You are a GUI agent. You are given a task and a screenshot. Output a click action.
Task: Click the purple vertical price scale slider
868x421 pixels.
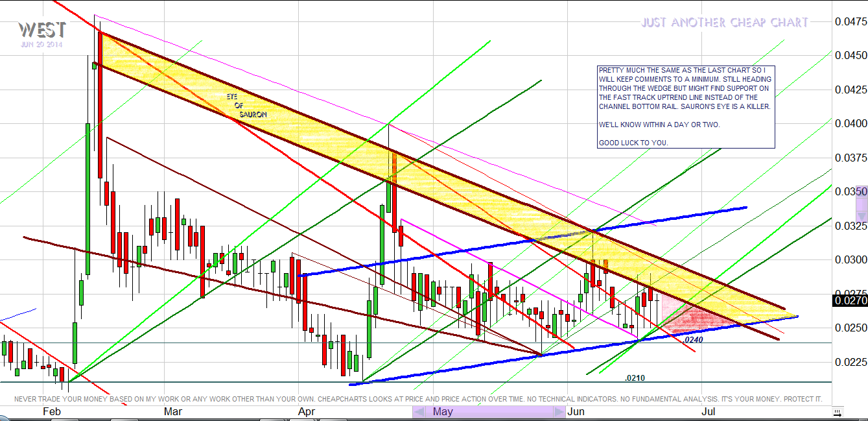coord(861,202)
